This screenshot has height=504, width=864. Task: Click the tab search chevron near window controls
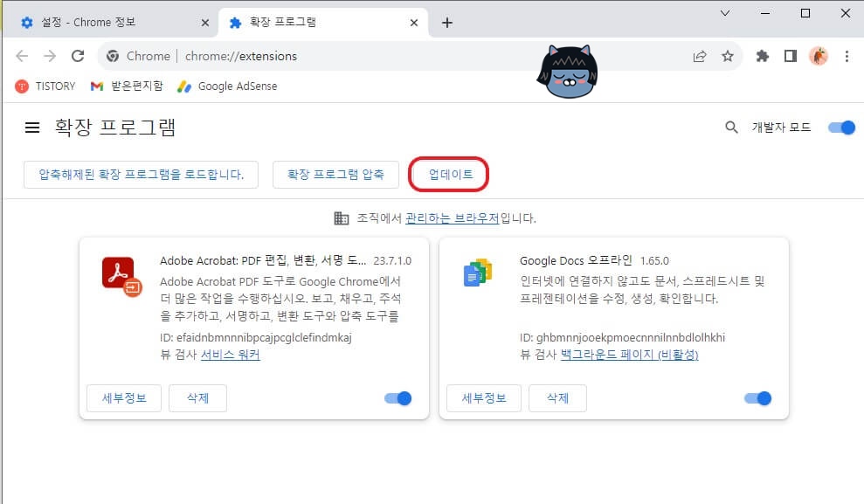[725, 13]
